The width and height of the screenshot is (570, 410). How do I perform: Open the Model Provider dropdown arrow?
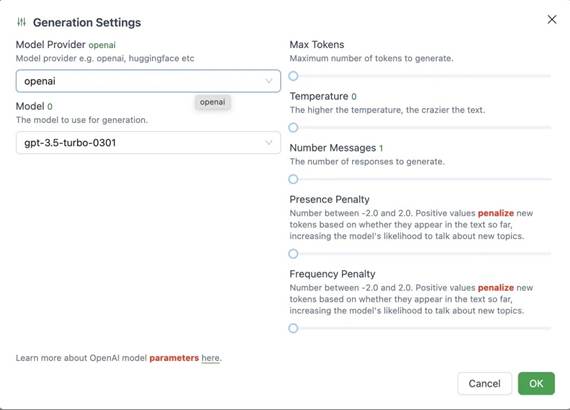269,81
